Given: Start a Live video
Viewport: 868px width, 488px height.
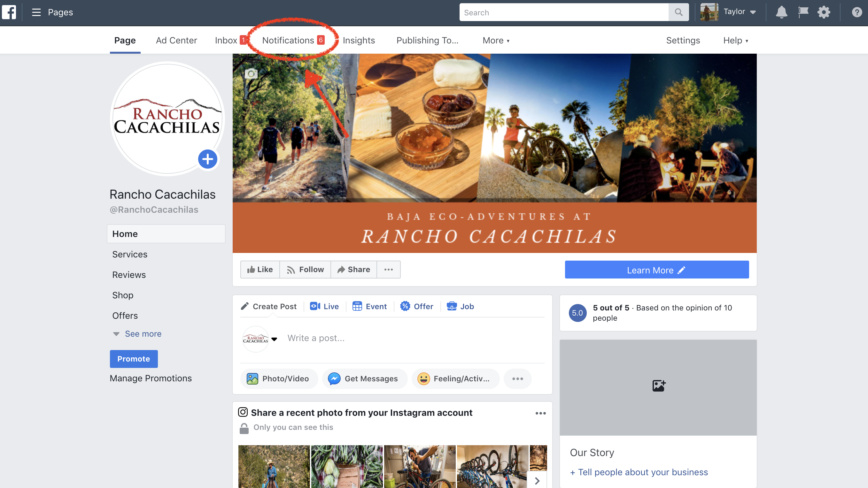Looking at the screenshot, I should (324, 307).
